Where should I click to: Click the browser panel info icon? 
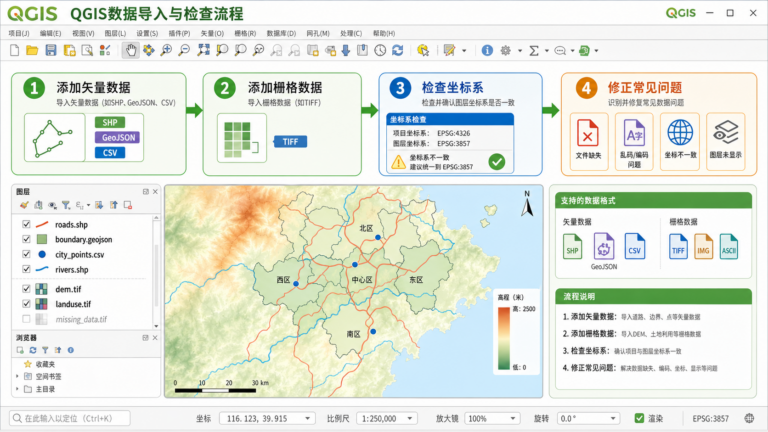[71, 350]
